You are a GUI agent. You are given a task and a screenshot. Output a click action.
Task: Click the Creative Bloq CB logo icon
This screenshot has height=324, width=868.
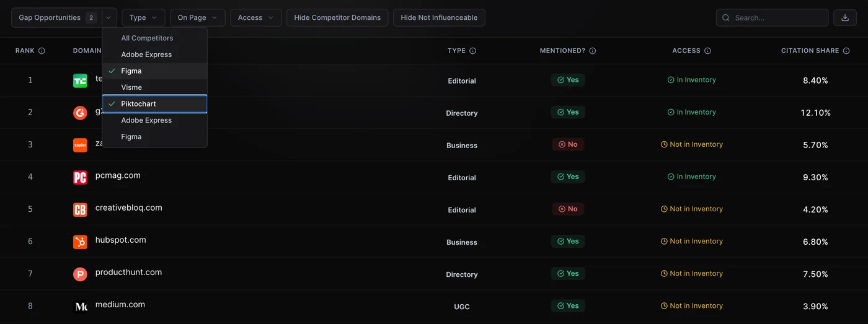coord(80,209)
